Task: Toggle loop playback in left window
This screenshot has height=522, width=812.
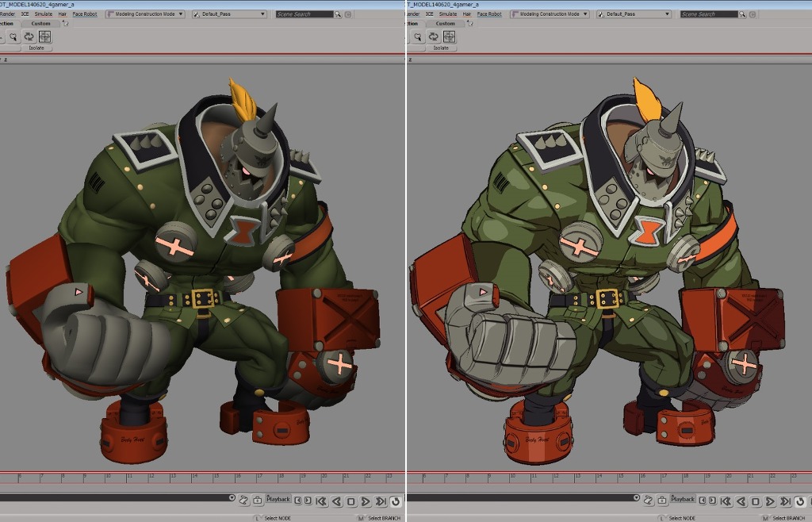Action: pos(395,501)
